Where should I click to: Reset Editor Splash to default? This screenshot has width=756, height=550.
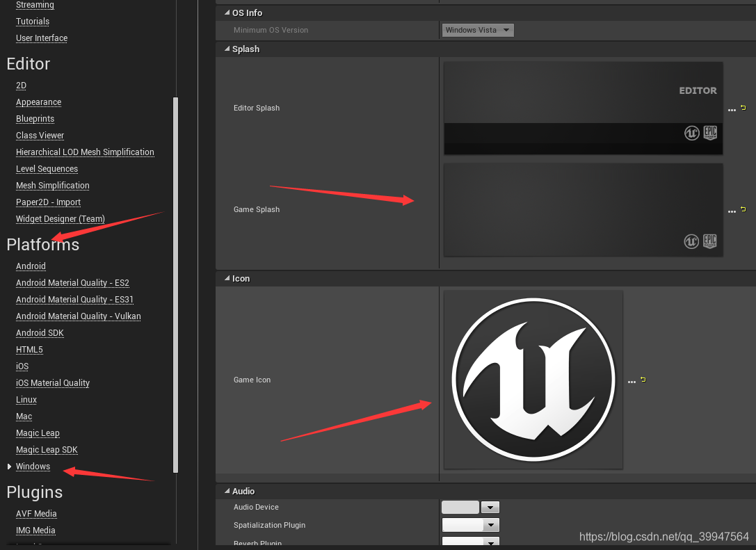(743, 108)
